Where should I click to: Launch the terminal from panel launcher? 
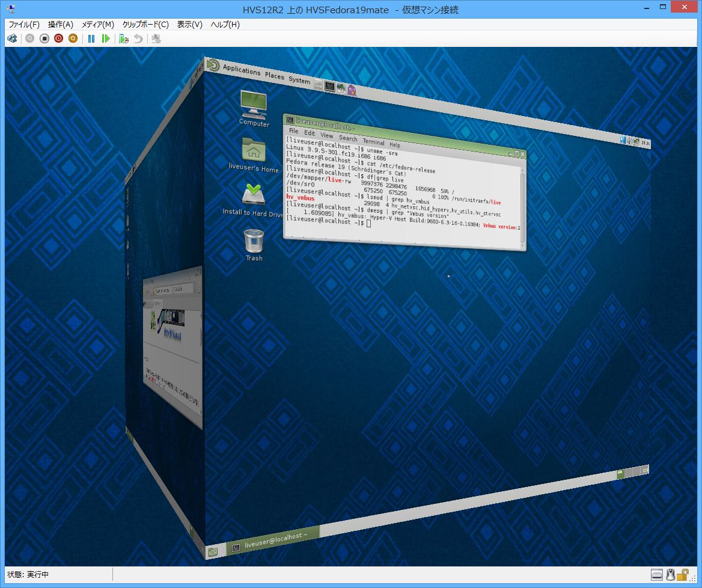click(x=329, y=86)
